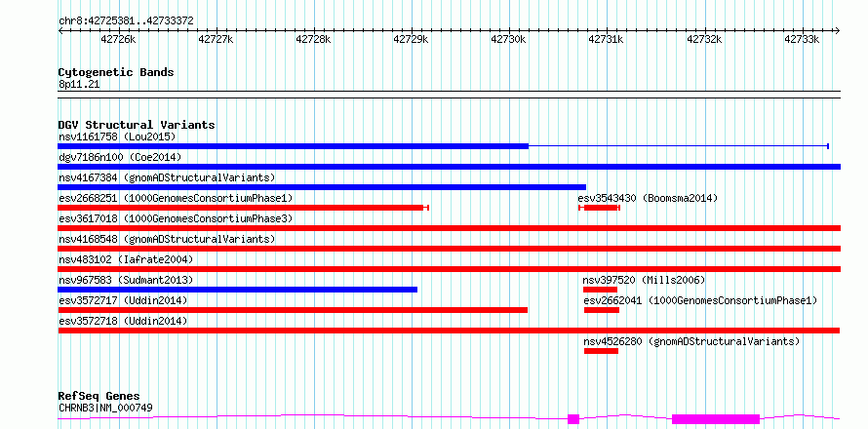Viewport: 868px width, 429px height.
Task: Select nsv397520 (Mills2006) label
Action: click(x=644, y=280)
